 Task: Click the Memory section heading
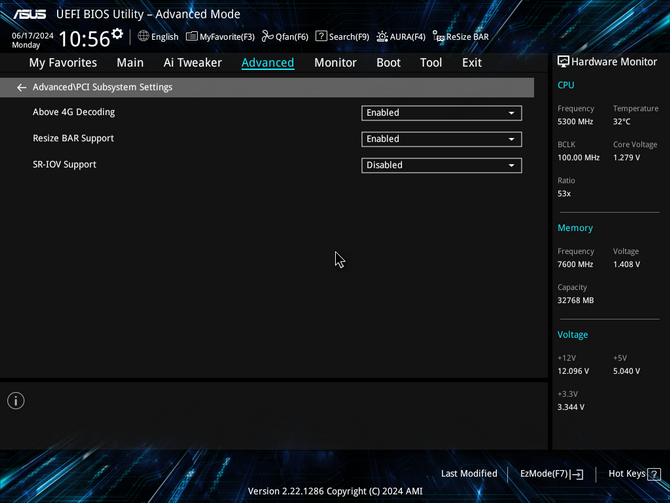coord(575,228)
